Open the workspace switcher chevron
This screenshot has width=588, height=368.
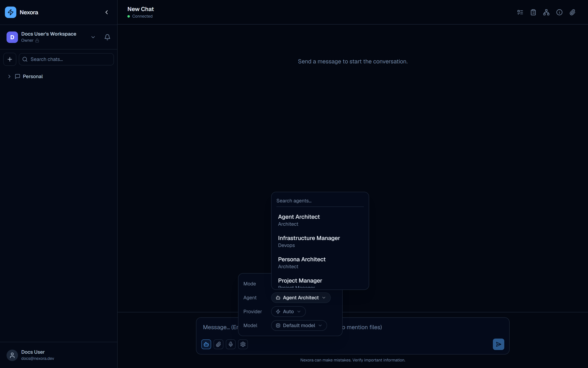coord(93,37)
